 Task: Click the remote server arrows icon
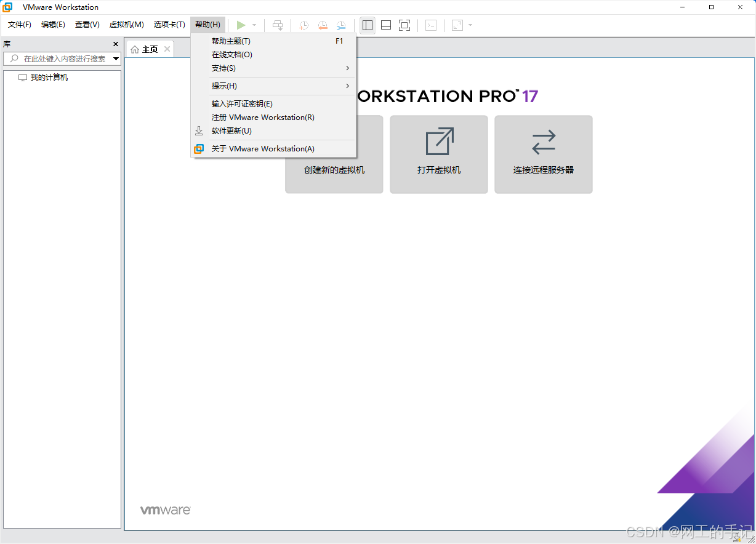[x=544, y=142]
